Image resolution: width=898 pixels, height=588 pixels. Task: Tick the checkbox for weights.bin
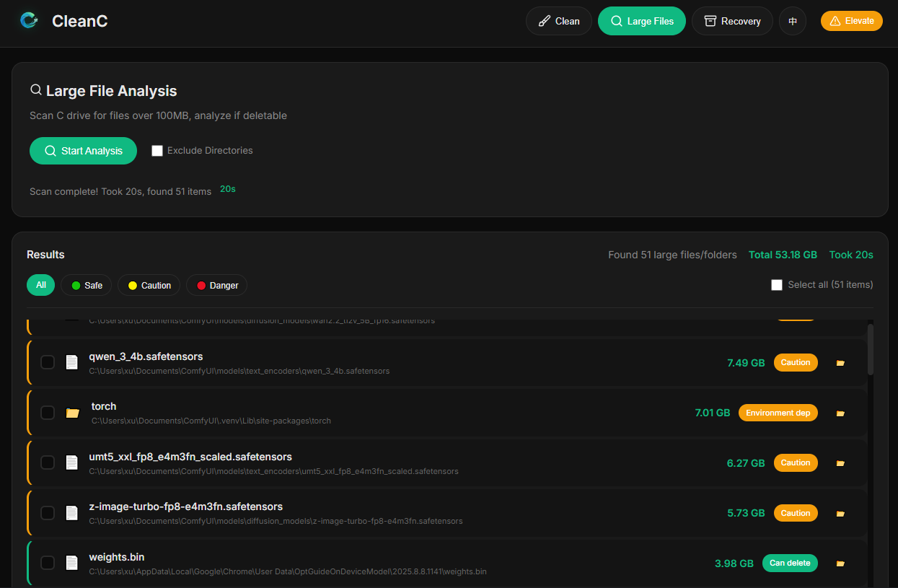click(48, 563)
